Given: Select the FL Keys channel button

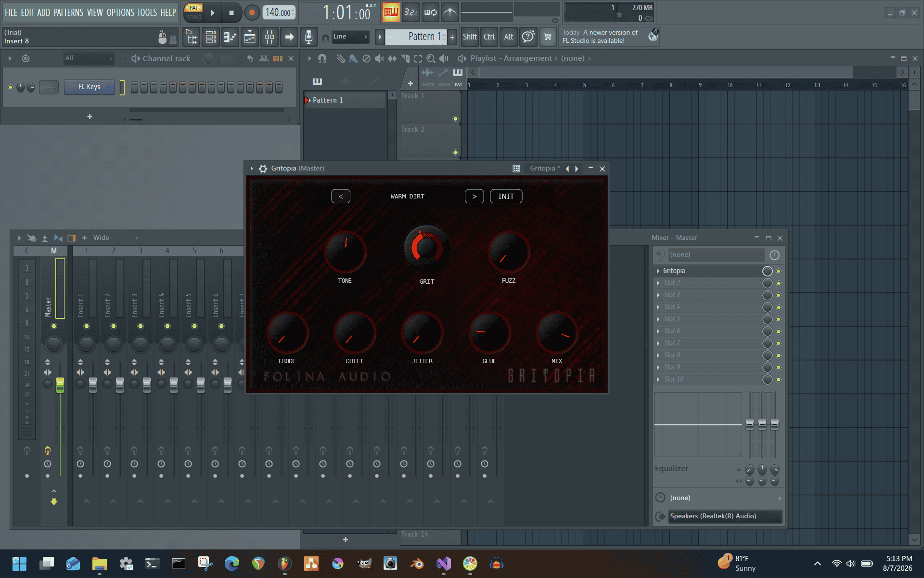Looking at the screenshot, I should click(89, 87).
